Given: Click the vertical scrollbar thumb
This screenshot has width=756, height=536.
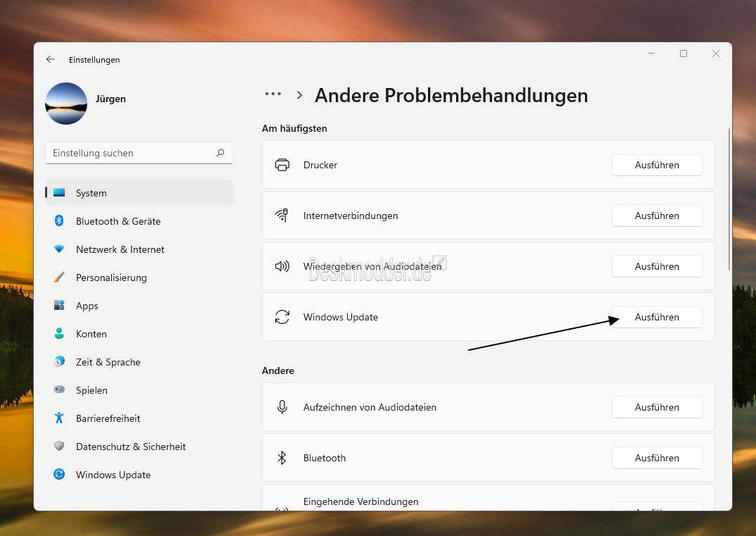Looking at the screenshot, I should click(x=729, y=199).
